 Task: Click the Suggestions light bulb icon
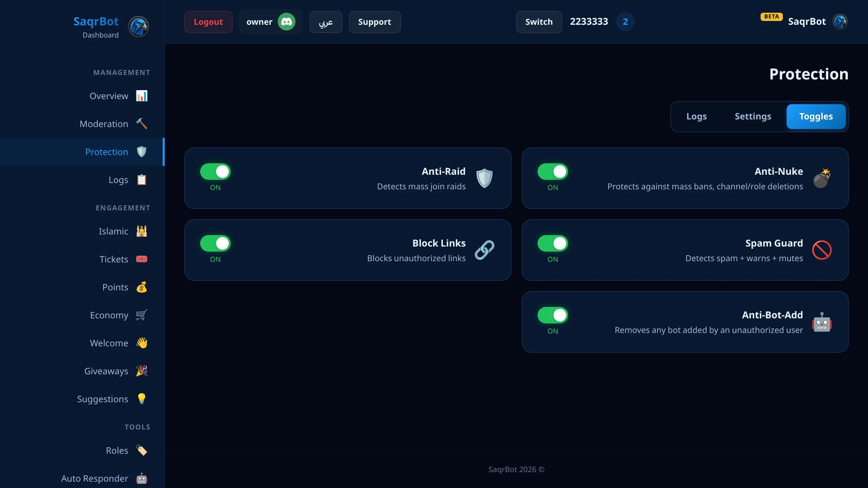(x=141, y=399)
